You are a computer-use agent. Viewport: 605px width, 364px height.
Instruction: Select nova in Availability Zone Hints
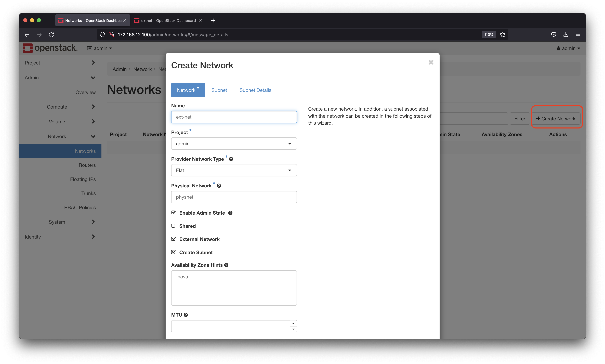[x=183, y=277]
